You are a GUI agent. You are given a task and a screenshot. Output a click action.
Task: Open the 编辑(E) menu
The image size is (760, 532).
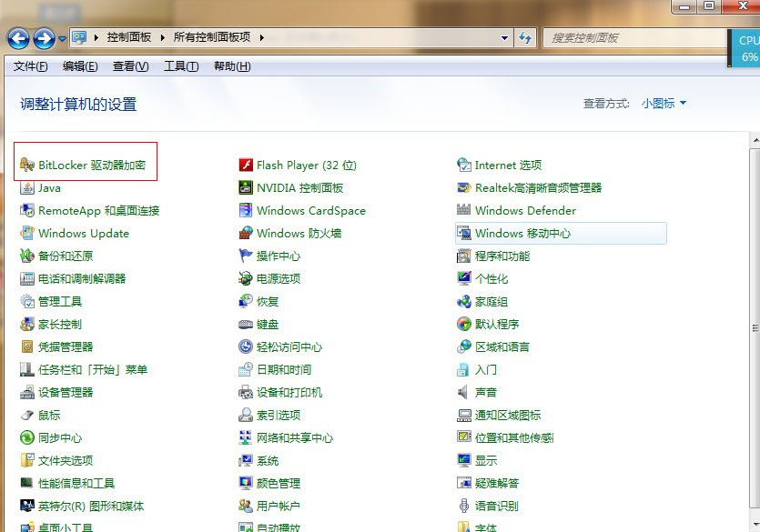[80, 66]
